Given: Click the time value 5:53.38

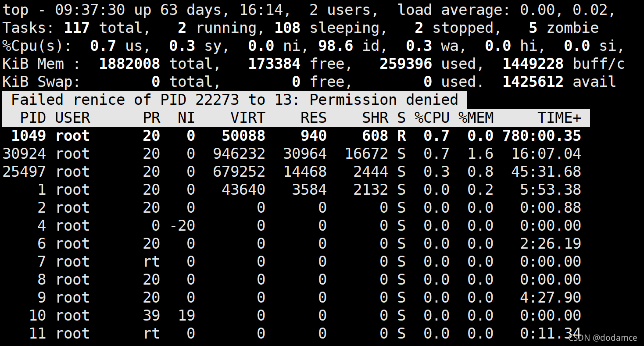Looking at the screenshot, I should [551, 190].
